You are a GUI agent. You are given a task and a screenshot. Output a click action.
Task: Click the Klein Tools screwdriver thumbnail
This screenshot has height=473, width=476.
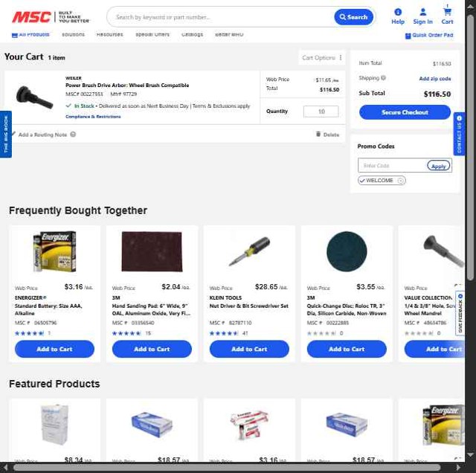pos(249,251)
